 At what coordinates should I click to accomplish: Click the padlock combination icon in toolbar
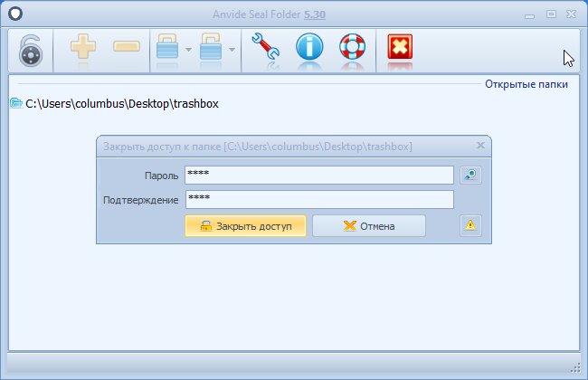[x=31, y=51]
